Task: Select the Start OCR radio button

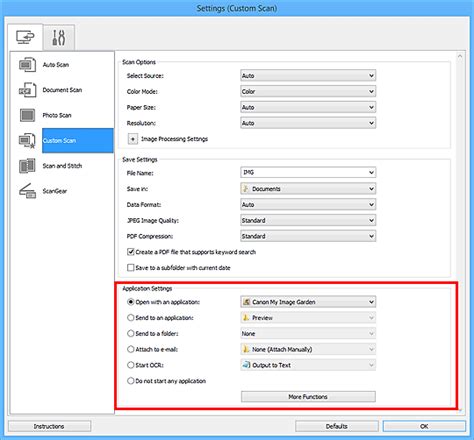Action: point(131,365)
